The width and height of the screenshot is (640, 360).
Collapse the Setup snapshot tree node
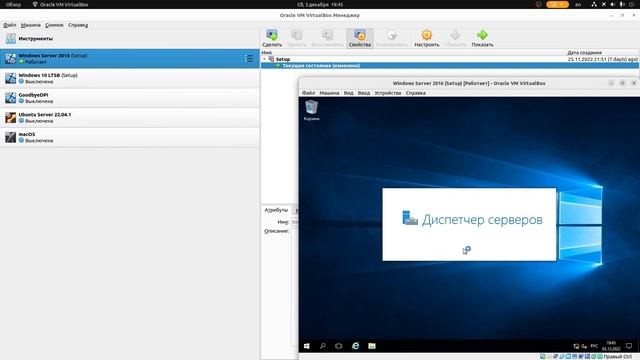pos(264,59)
